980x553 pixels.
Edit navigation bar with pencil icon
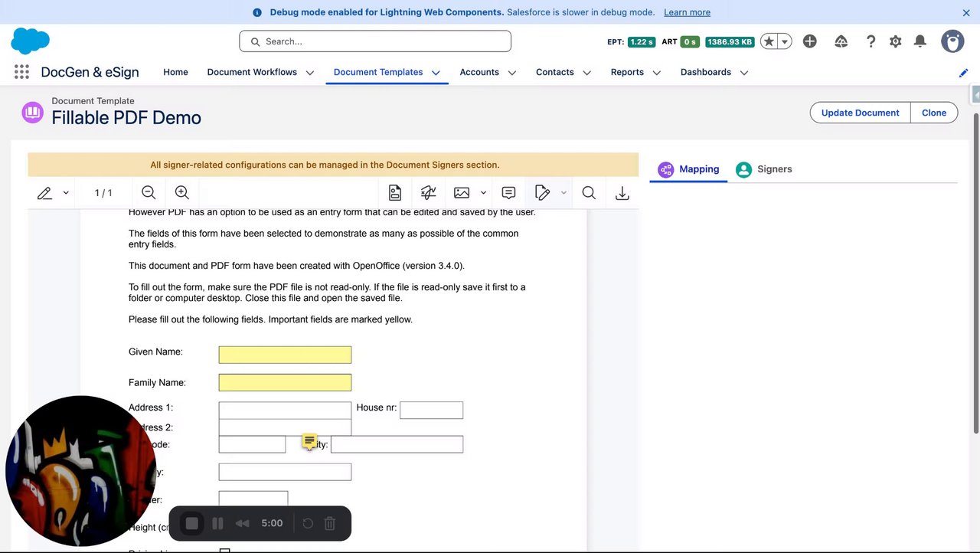coord(964,73)
